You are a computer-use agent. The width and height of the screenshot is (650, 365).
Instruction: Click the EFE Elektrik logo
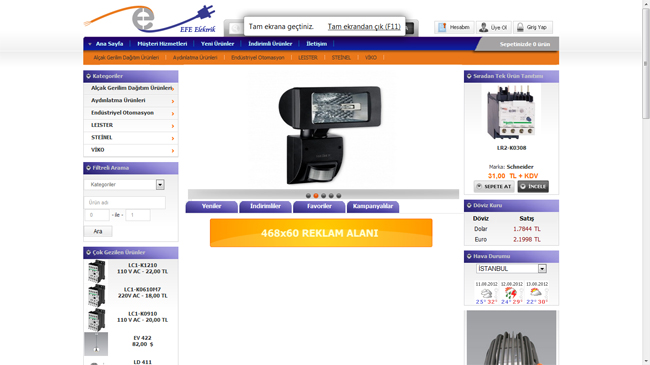pyautogui.click(x=150, y=19)
